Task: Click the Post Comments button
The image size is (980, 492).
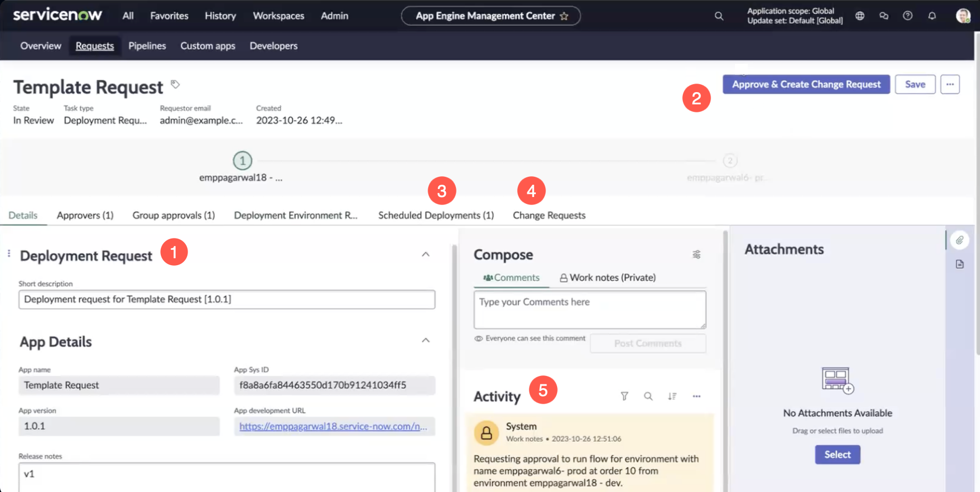Action: (x=648, y=343)
